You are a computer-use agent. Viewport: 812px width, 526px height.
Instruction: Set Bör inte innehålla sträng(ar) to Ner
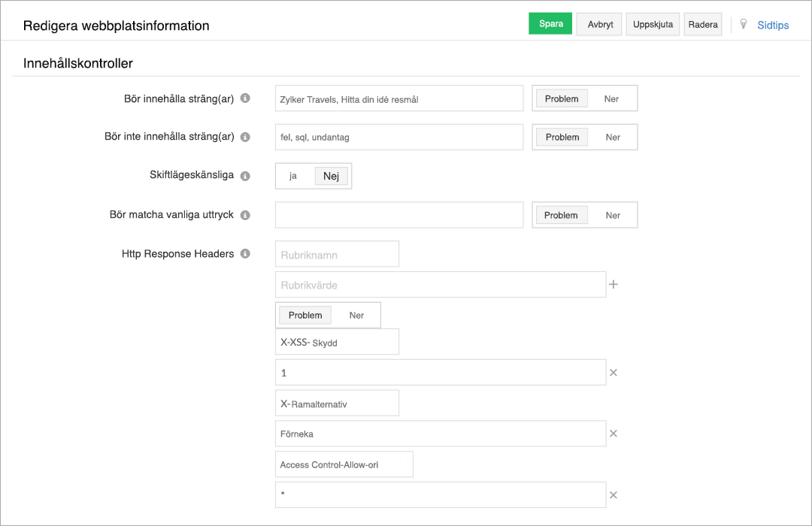[x=613, y=137]
